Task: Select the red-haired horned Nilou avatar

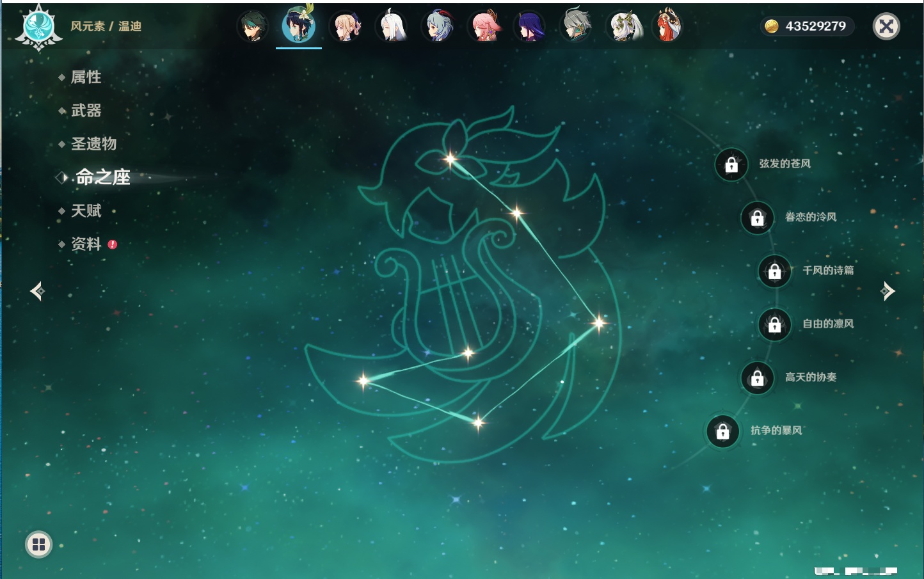Action: tap(667, 27)
